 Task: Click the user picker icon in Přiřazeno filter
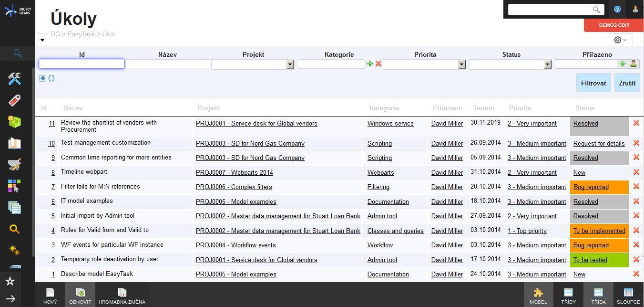tap(633, 64)
